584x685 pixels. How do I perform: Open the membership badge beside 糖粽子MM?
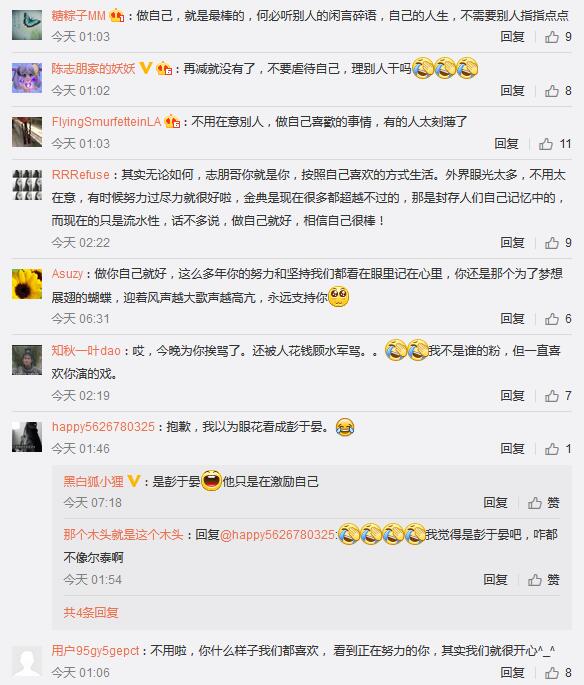point(117,16)
